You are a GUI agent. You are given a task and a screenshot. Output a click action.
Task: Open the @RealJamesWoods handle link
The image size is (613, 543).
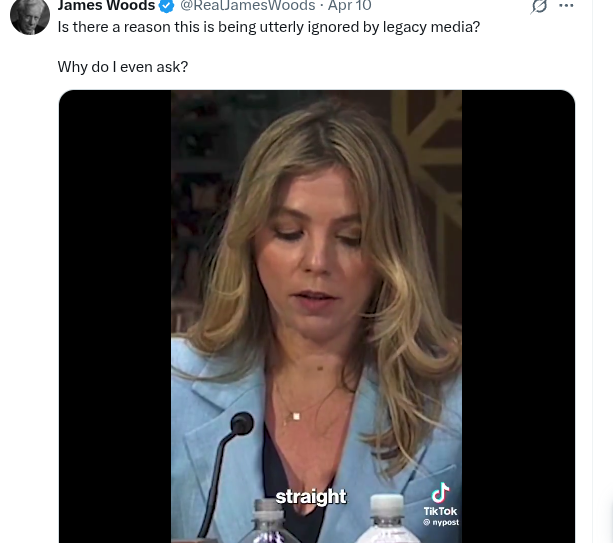point(247,6)
